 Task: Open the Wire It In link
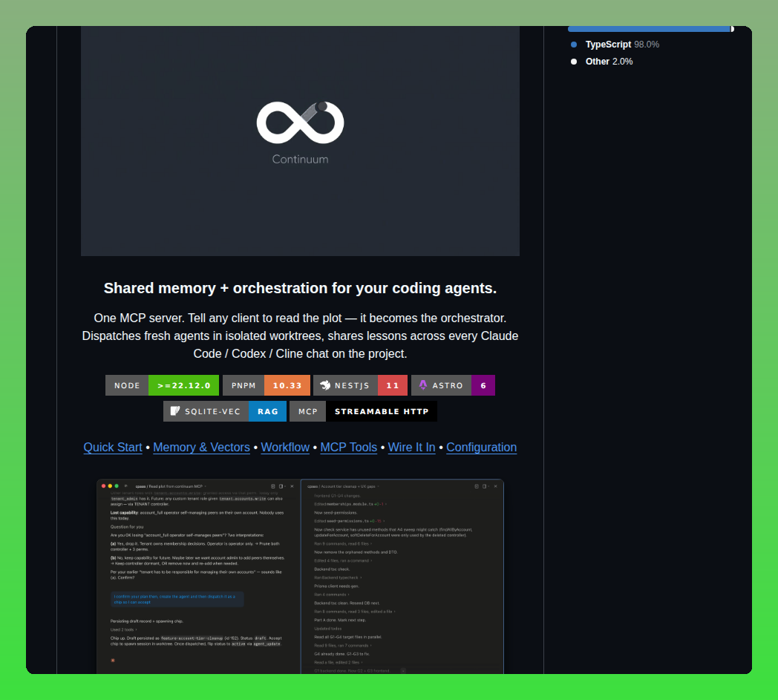(x=412, y=447)
